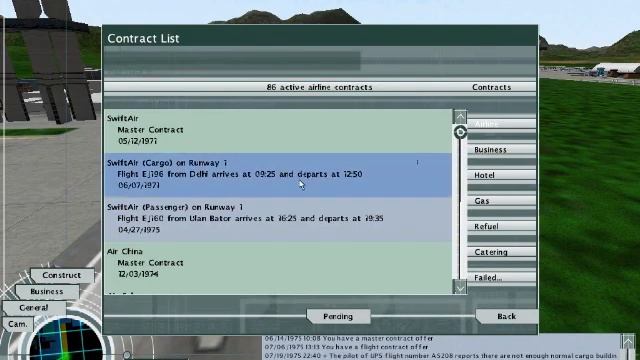
Task: Click the contract list scroll-up arrow
Action: point(460,117)
